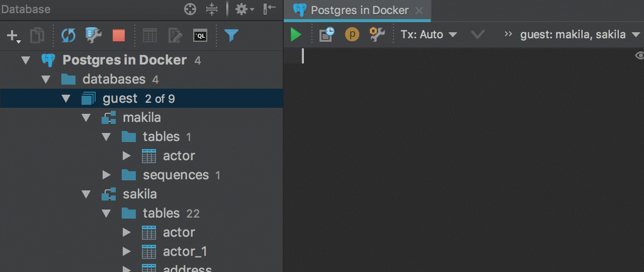Select the actor table under sakila
The height and width of the screenshot is (272, 644).
pos(141,233)
